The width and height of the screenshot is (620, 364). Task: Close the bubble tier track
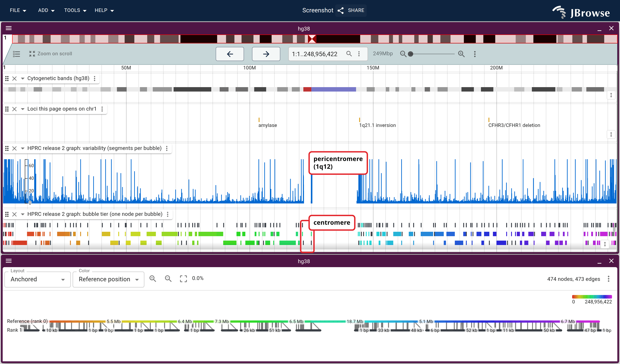[15, 214]
